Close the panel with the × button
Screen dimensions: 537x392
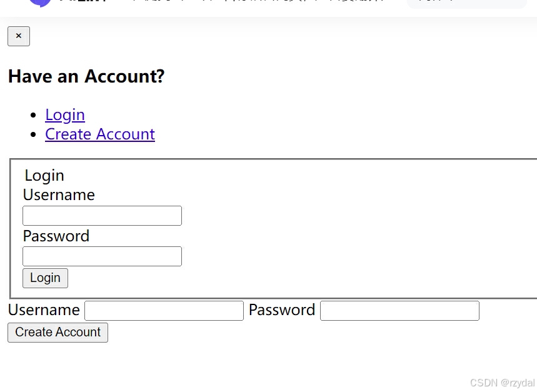[18, 36]
